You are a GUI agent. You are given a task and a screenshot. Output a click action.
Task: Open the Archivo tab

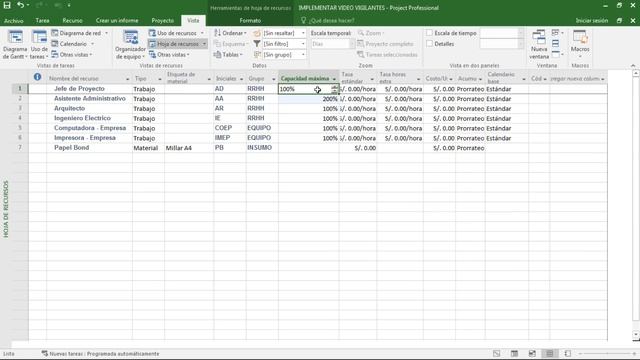[13, 20]
